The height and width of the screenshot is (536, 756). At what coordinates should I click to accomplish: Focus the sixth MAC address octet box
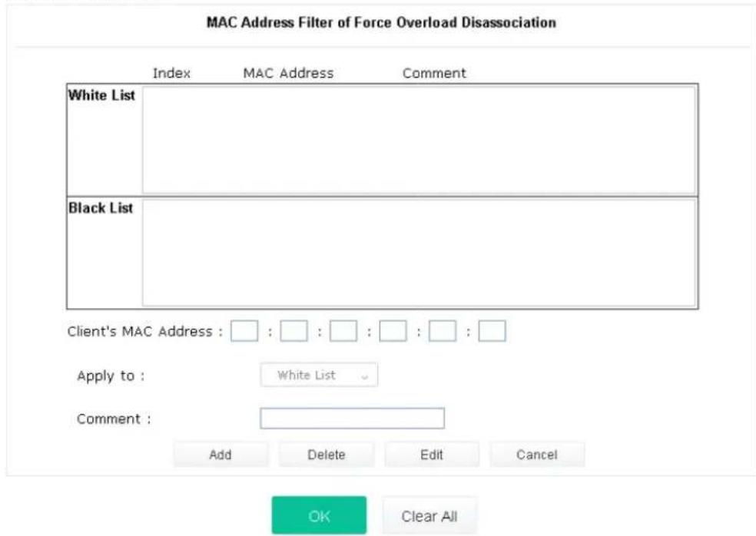tap(492, 331)
